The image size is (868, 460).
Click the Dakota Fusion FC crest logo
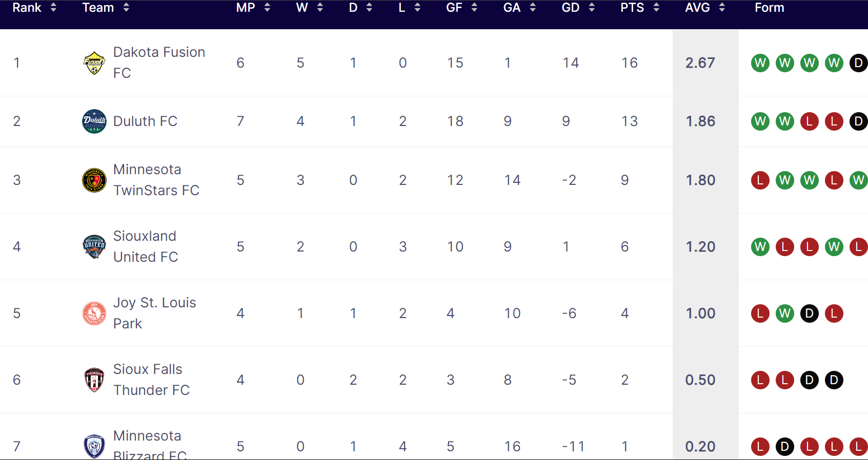pyautogui.click(x=94, y=62)
